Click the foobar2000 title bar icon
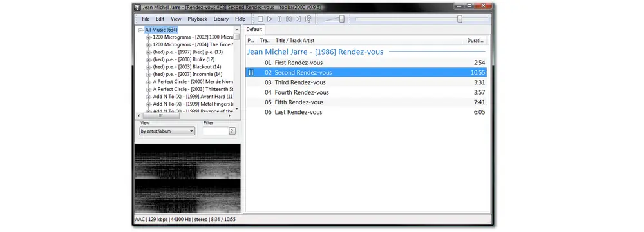This screenshot has height=232, width=644. click(x=138, y=7)
